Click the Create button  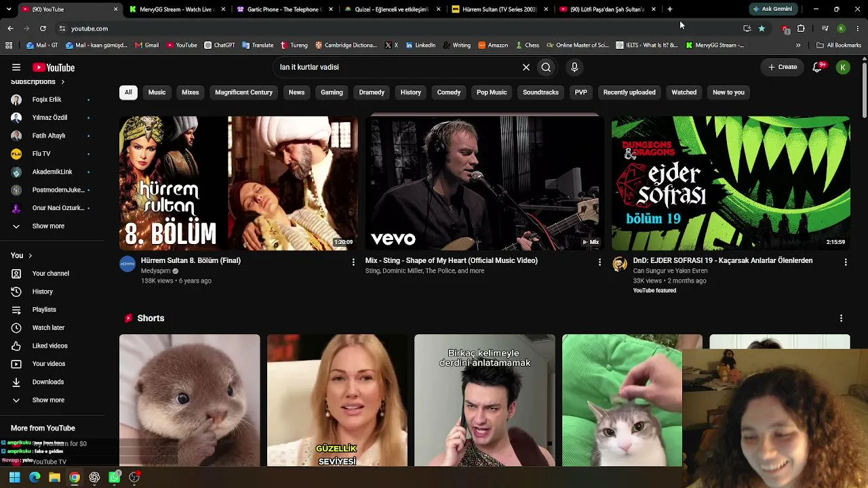783,67
